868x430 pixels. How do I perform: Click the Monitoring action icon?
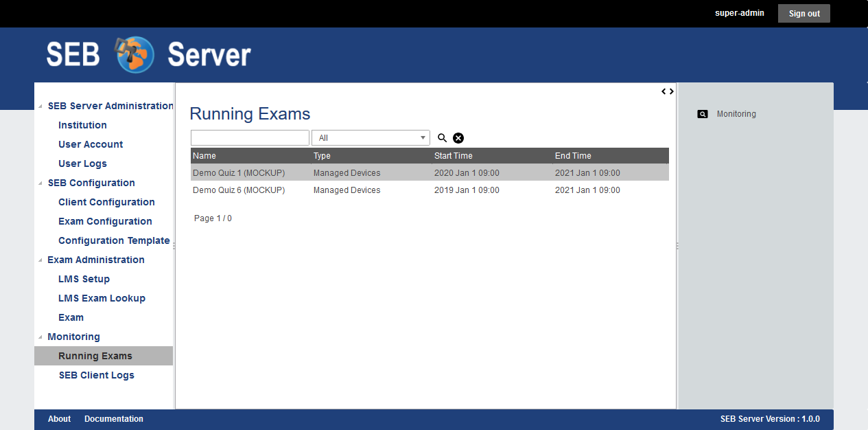click(x=702, y=114)
